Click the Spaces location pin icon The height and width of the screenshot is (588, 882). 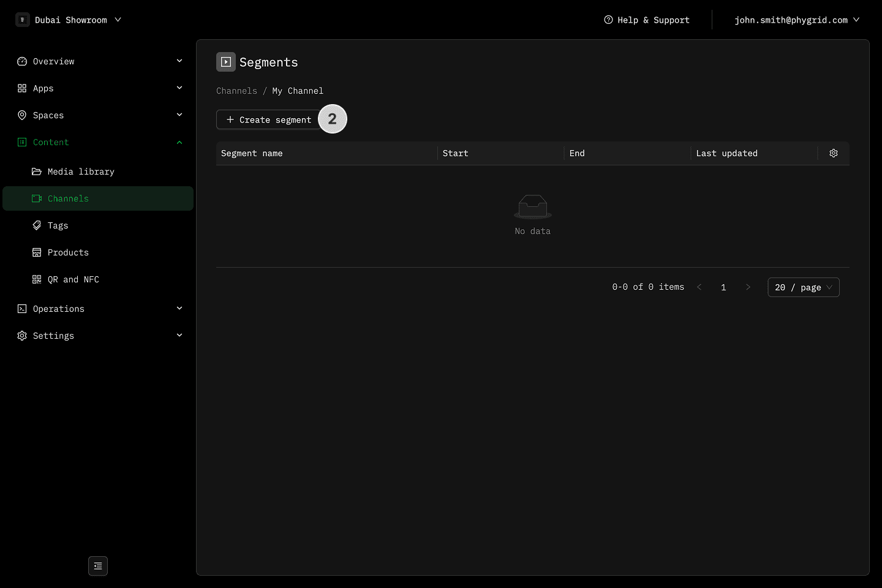(22, 115)
